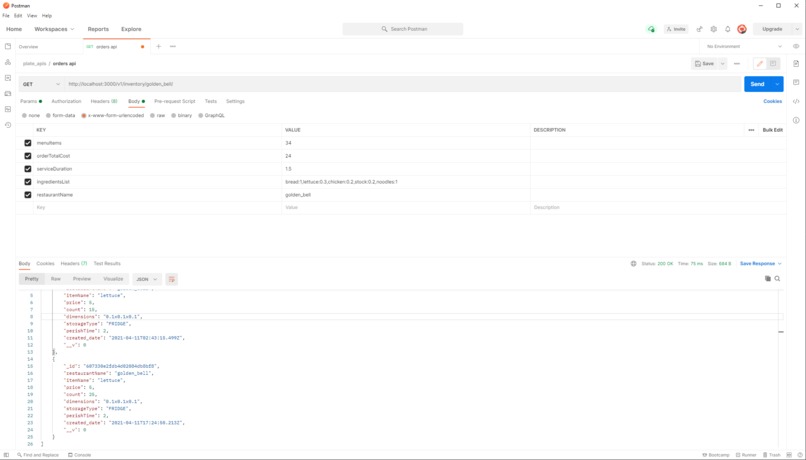Uncheck the orderTotalCost row checkbox
This screenshot has width=806, height=460.
tap(28, 156)
